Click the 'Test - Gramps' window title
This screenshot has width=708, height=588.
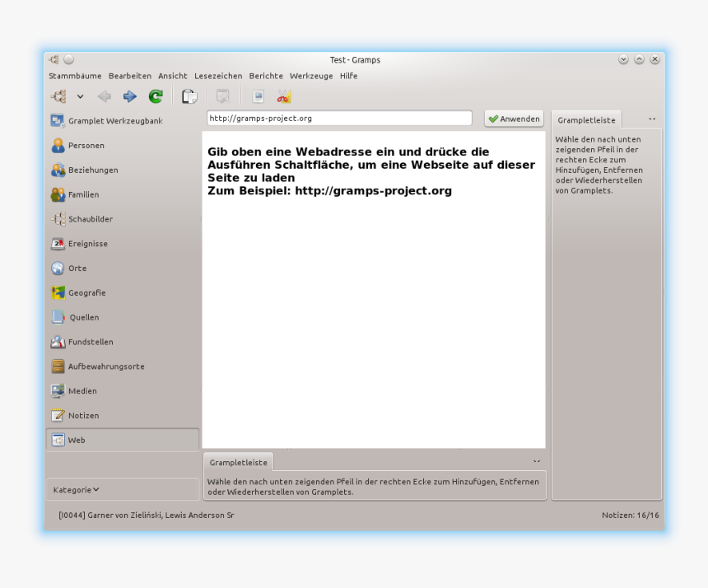click(x=355, y=59)
